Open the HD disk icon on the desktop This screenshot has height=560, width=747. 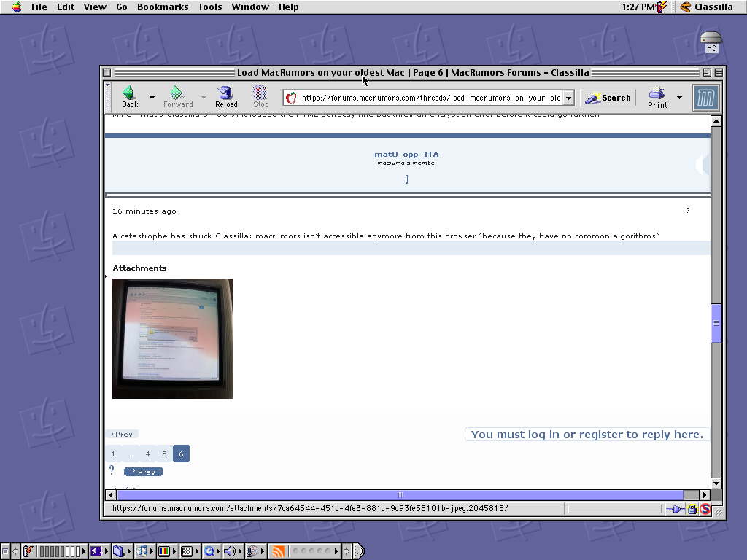coord(711,42)
